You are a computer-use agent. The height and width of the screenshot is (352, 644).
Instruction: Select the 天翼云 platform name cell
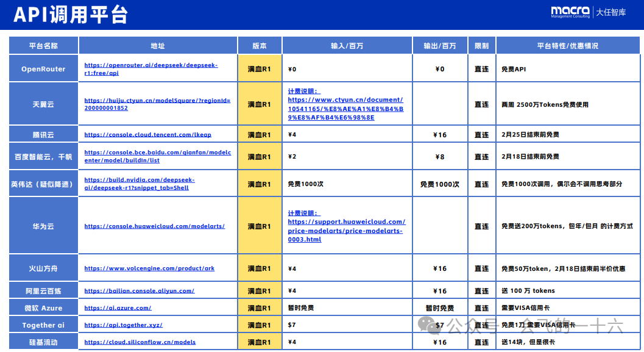tap(43, 104)
